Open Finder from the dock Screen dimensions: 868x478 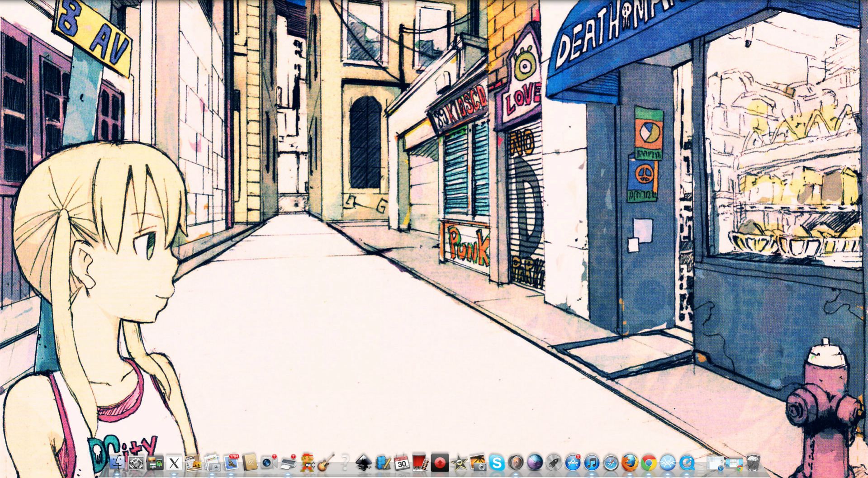[117, 463]
